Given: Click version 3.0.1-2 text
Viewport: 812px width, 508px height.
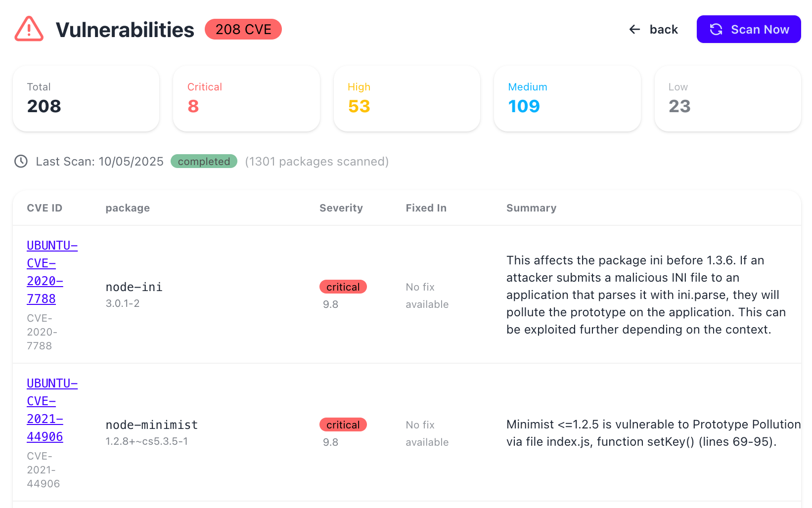Looking at the screenshot, I should (123, 303).
